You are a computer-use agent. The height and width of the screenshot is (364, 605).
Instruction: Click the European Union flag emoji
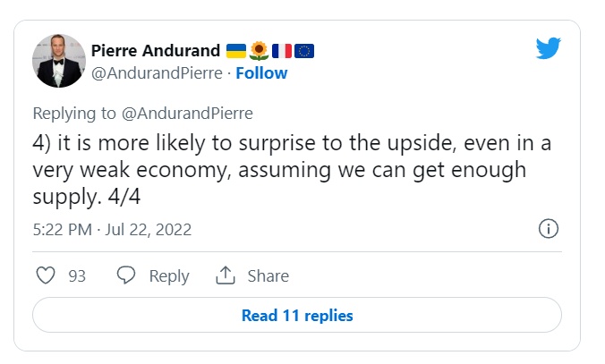[x=303, y=50]
